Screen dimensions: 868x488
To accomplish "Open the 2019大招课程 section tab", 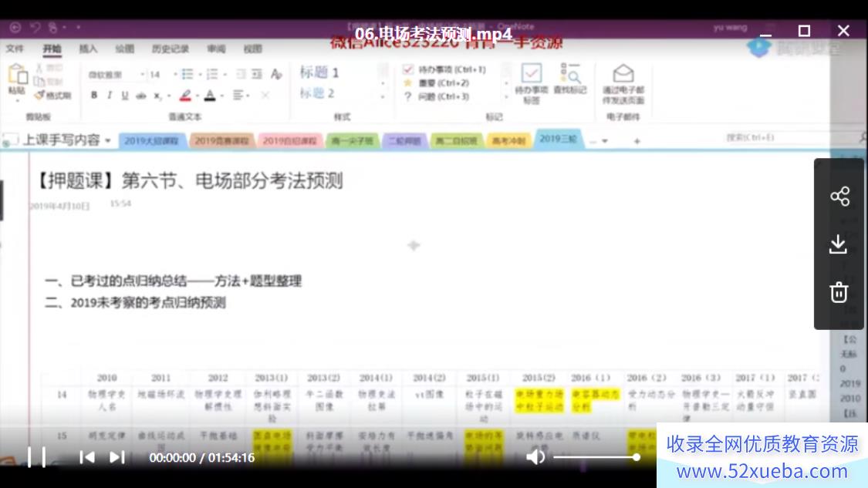I will [x=151, y=140].
